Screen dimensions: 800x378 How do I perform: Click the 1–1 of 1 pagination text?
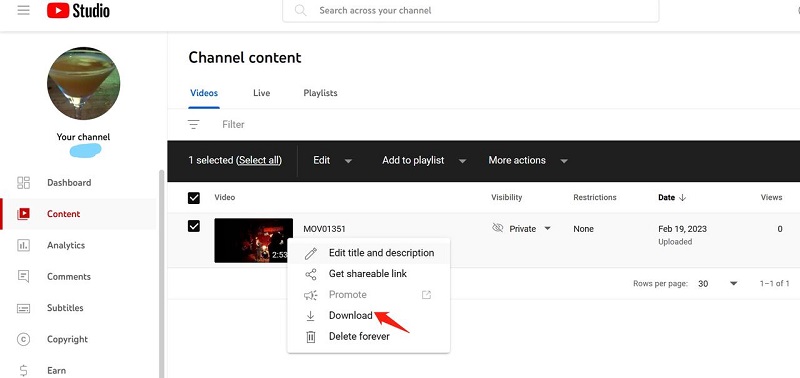click(x=774, y=284)
